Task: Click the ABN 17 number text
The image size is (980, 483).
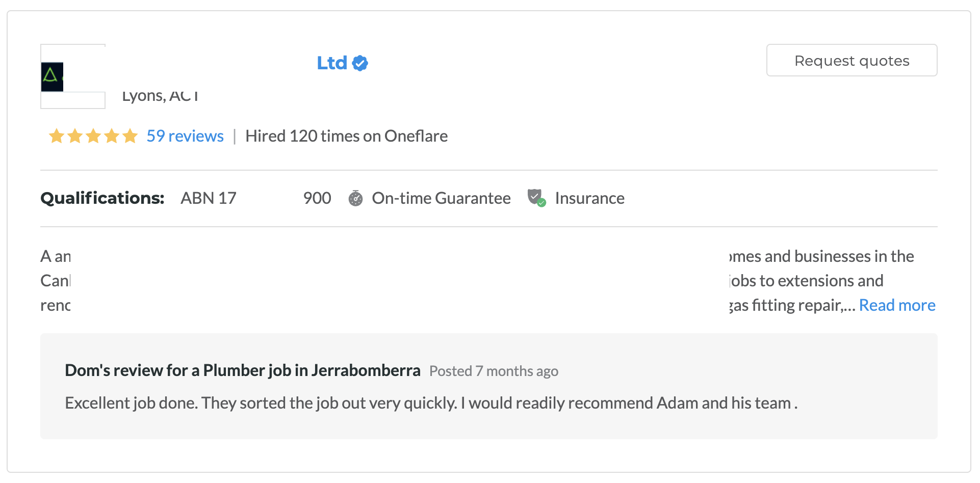Action: (x=209, y=198)
